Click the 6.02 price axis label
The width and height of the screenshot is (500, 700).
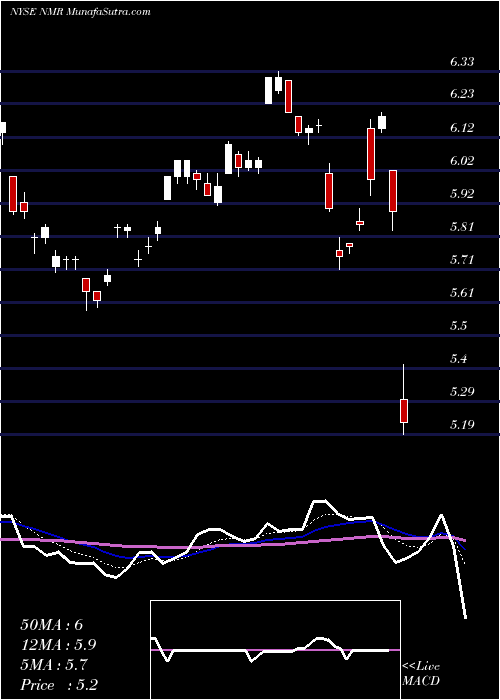tap(462, 161)
